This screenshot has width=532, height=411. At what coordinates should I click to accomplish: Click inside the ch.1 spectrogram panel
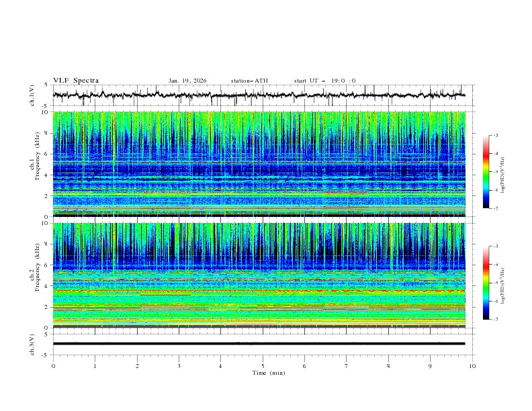259,164
